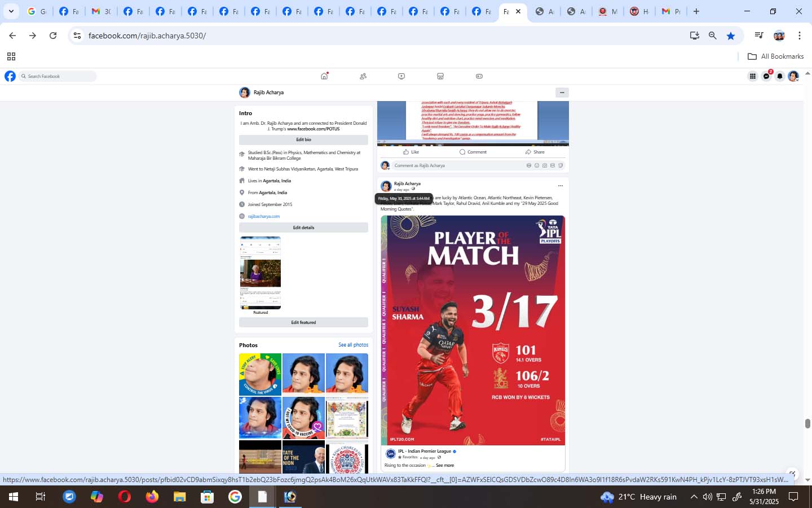Show hidden system tray icons

694,497
